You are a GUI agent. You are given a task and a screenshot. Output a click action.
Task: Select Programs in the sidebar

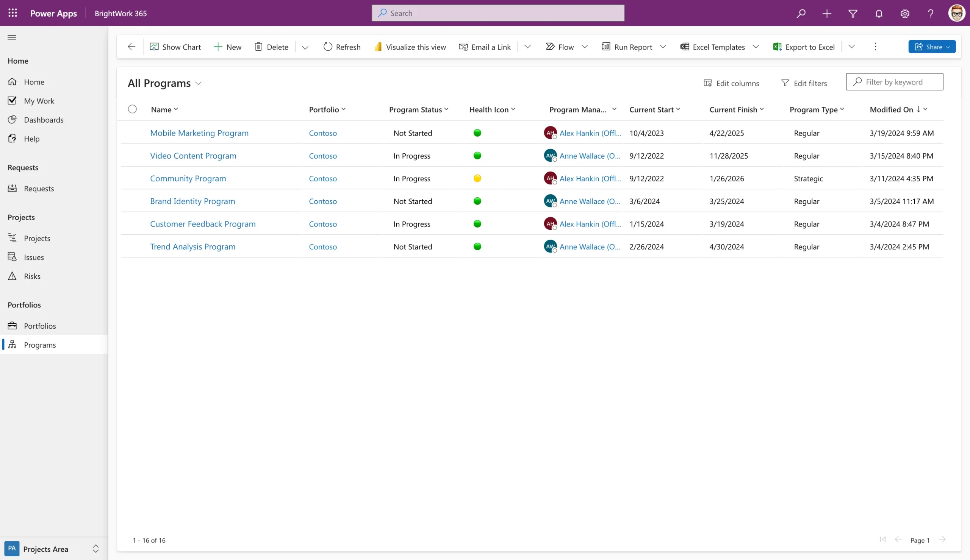(x=40, y=345)
